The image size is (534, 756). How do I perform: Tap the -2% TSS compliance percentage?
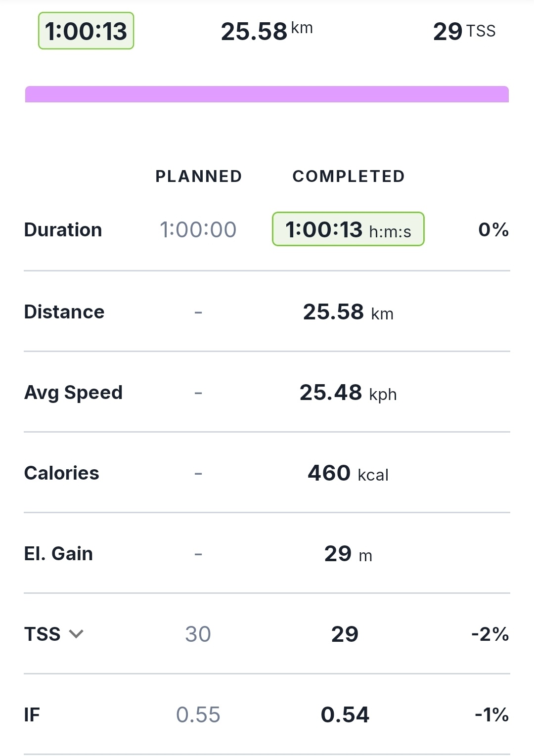(490, 634)
